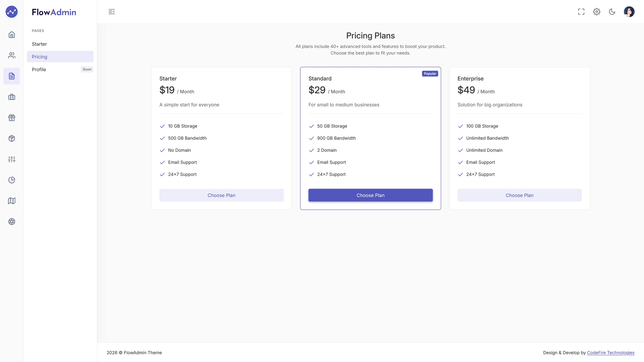The height and width of the screenshot is (362, 644).
Task: Open the home dashboard sidebar icon
Action: (12, 35)
